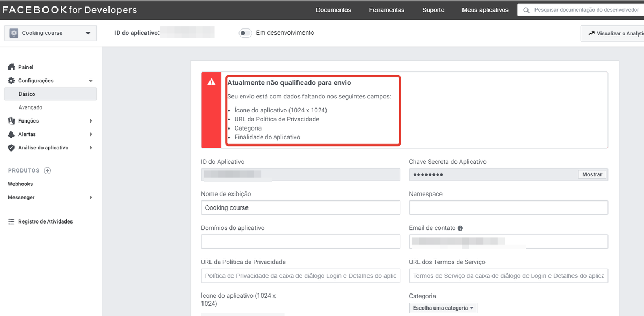
Task: Select Avançado under Configurações
Action: [x=31, y=107]
